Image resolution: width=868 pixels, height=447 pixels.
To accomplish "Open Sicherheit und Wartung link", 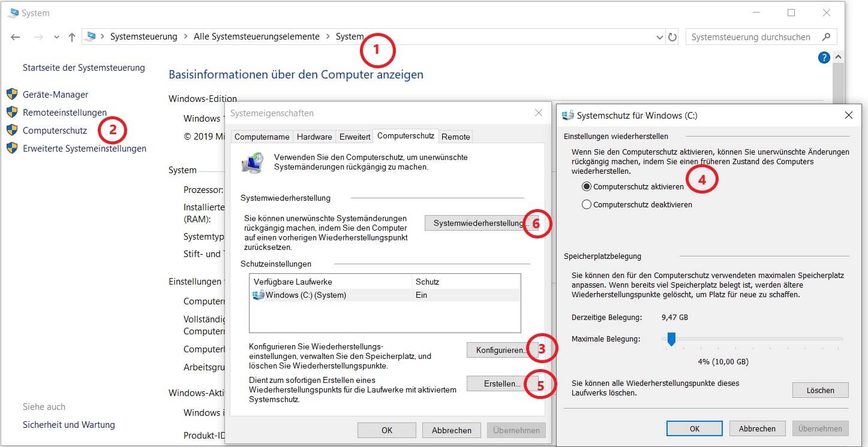I will pyautogui.click(x=69, y=424).
